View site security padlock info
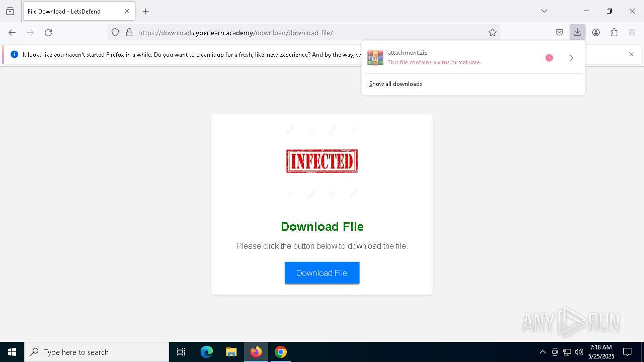This screenshot has height=362, width=644. point(129,33)
